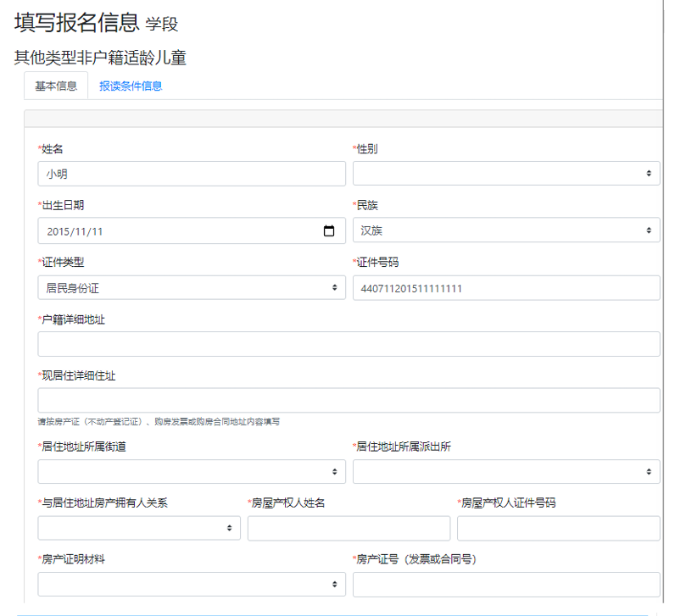Click the 房屋产权人姓名 label
This screenshot has height=616, width=675.
click(x=287, y=502)
